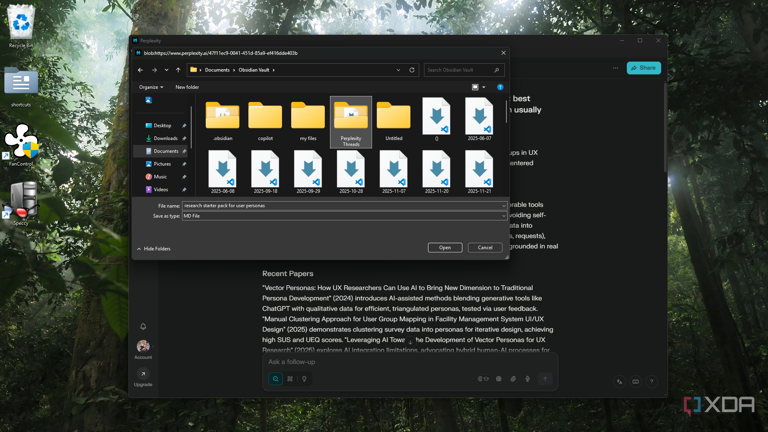Click the dialog help icon
Screen dimensions: 768x432
[x=500, y=87]
